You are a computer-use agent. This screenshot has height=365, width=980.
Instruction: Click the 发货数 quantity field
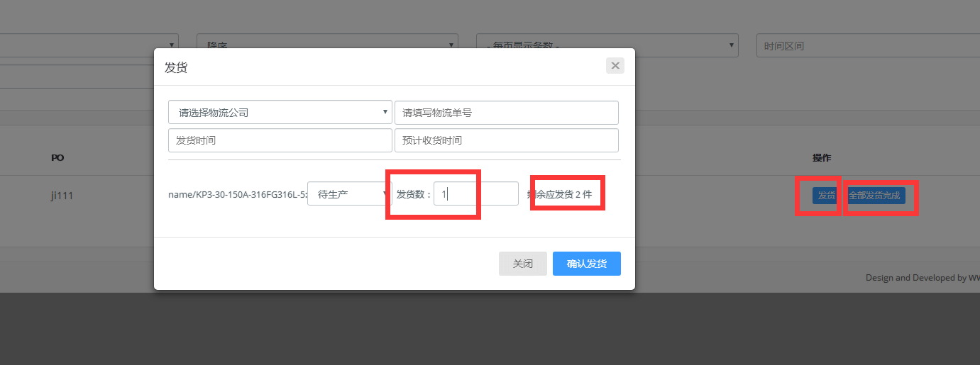coord(476,193)
